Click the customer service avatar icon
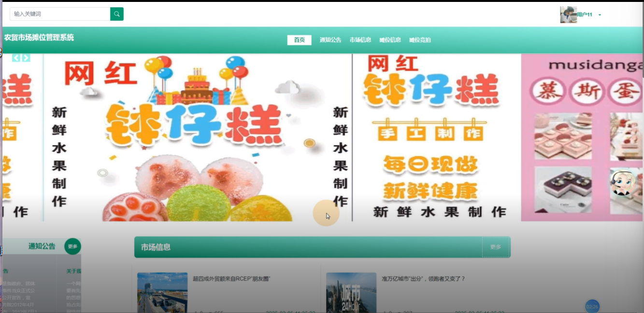 click(622, 183)
